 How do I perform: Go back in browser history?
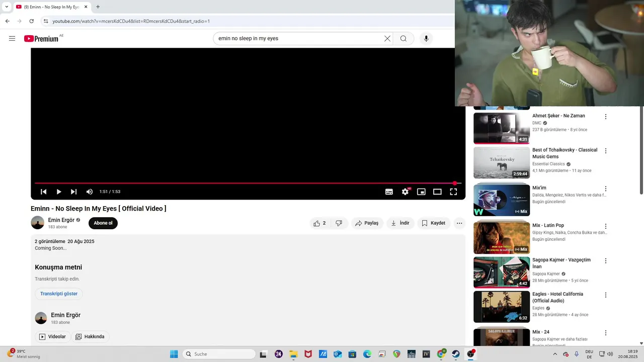point(8,21)
